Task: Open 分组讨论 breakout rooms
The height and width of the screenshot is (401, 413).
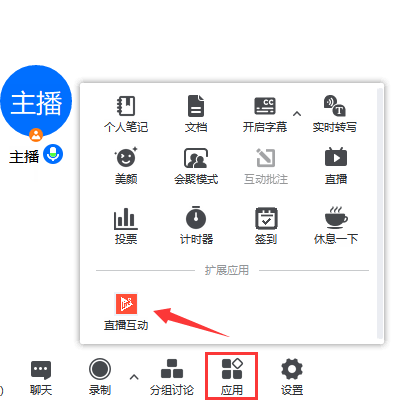Action: [x=172, y=378]
